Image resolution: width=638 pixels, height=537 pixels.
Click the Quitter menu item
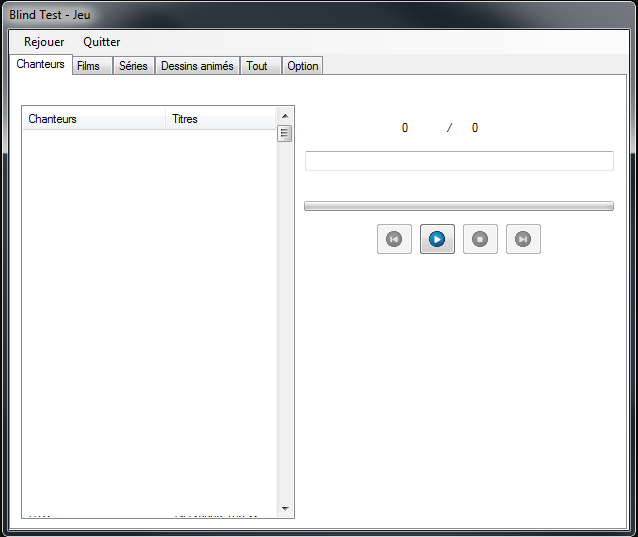(102, 42)
